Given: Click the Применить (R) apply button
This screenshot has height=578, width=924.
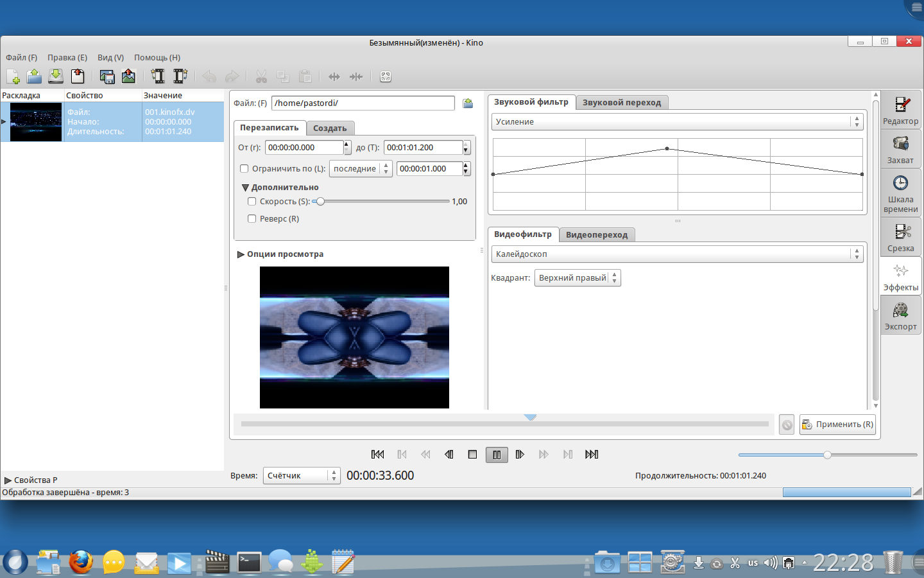Looking at the screenshot, I should [x=837, y=425].
